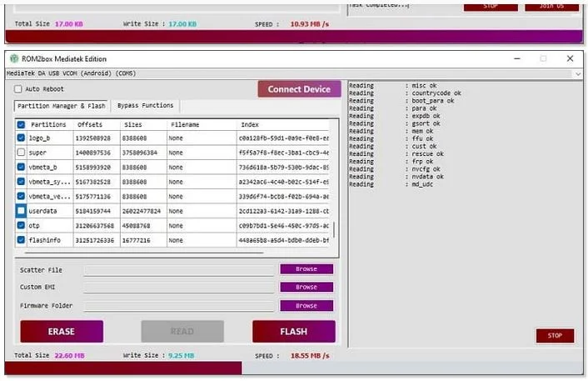
Task: Toggle the select-all Partitions header checkbox
Action: (21, 124)
